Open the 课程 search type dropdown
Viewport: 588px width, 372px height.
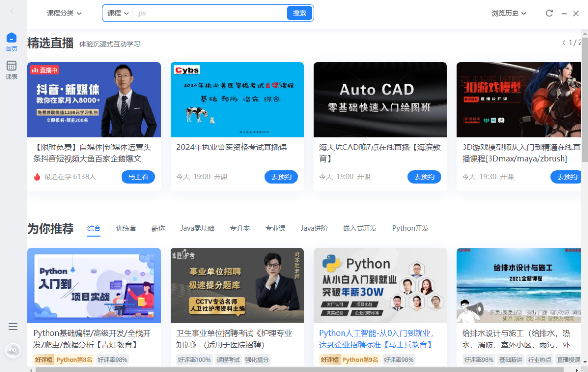click(x=118, y=13)
